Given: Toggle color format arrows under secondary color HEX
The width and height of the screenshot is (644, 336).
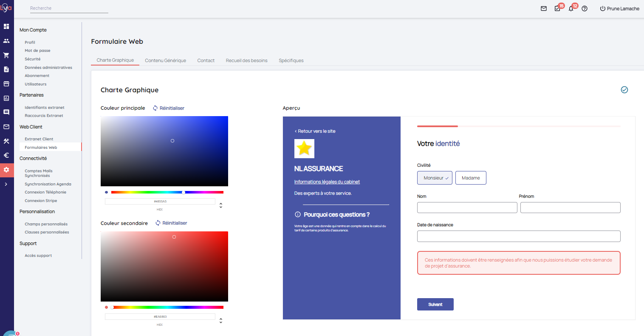Looking at the screenshot, I should pyautogui.click(x=221, y=321).
